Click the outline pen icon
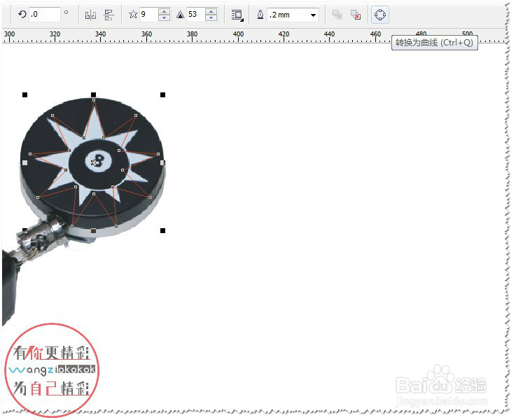The height and width of the screenshot is (420, 516). click(x=260, y=15)
